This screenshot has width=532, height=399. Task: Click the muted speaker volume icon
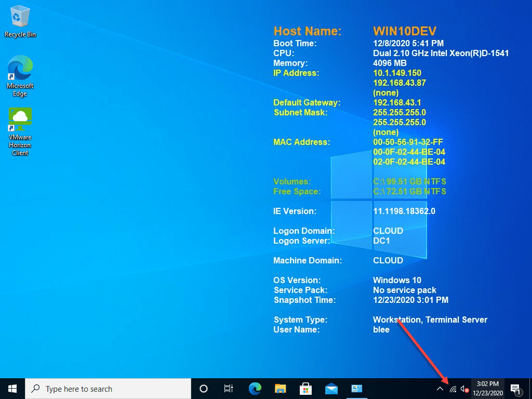tap(464, 389)
